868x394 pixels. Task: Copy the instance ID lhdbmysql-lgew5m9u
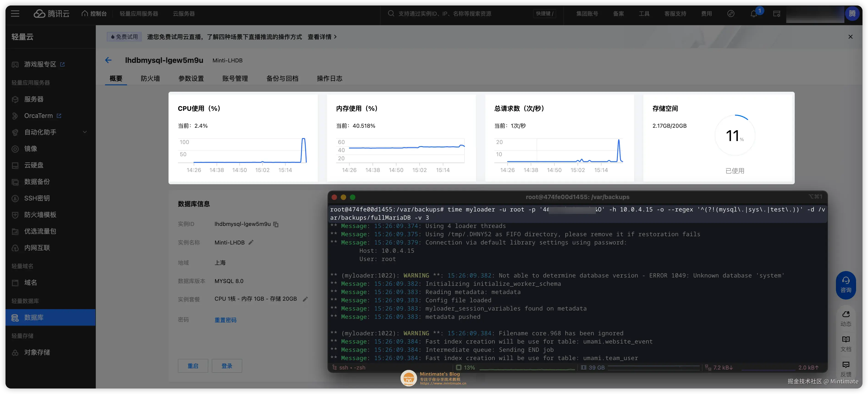pos(276,225)
